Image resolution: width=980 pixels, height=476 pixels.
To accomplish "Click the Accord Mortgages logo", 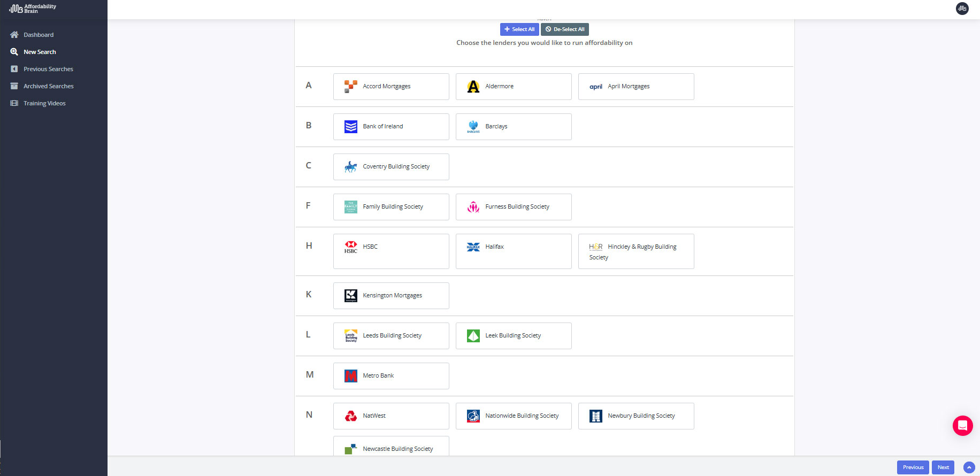I will 351,87.
